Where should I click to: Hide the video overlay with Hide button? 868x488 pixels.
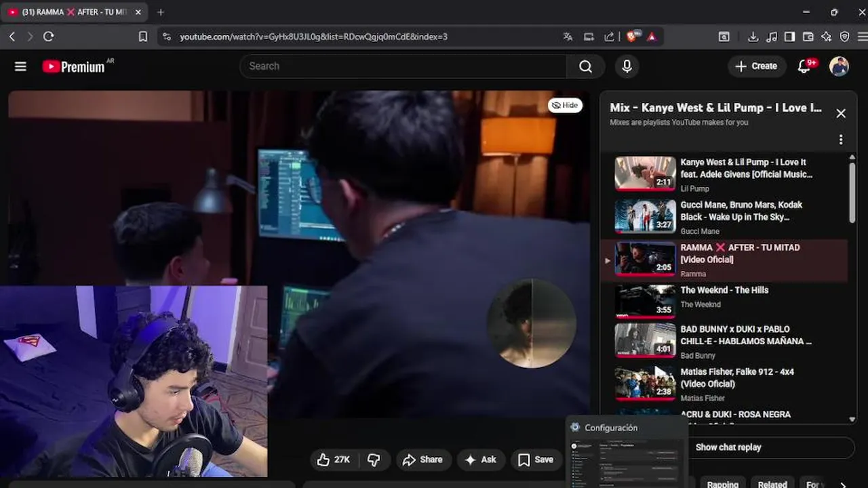(565, 105)
